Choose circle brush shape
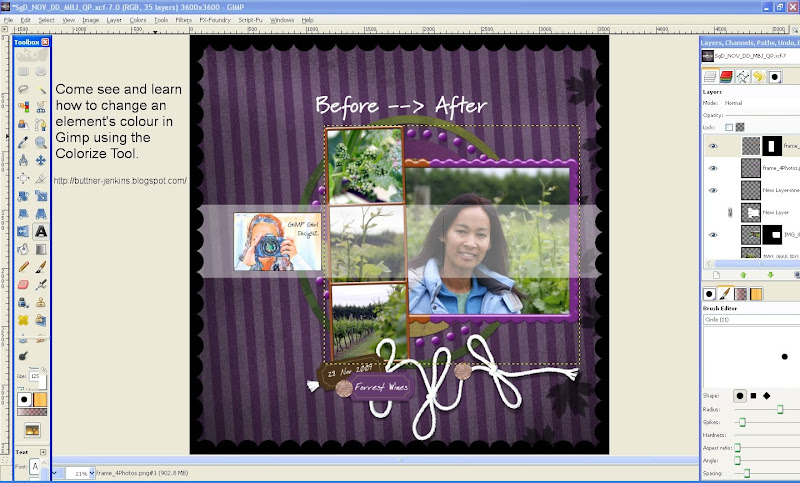Image resolution: width=800 pixels, height=483 pixels. click(740, 395)
